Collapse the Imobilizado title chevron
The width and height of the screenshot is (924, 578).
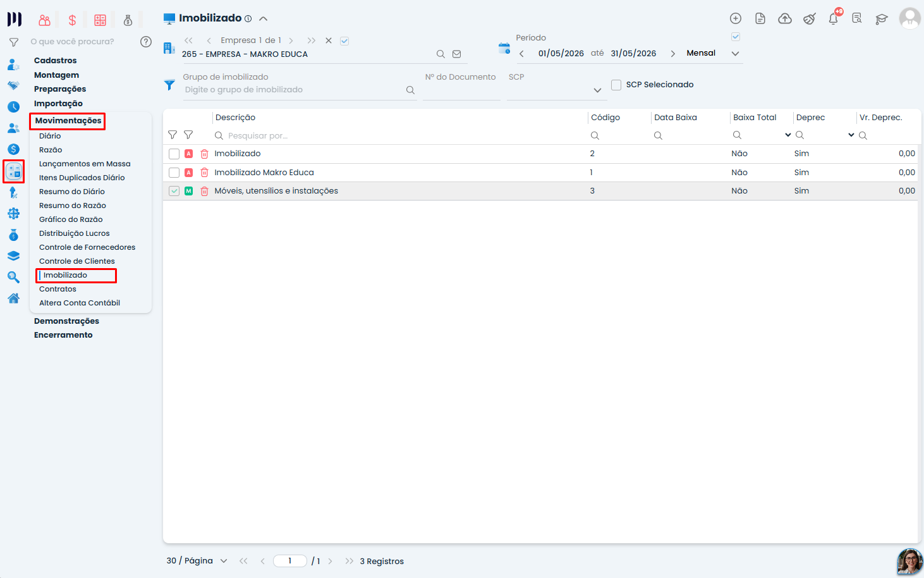[264, 19]
